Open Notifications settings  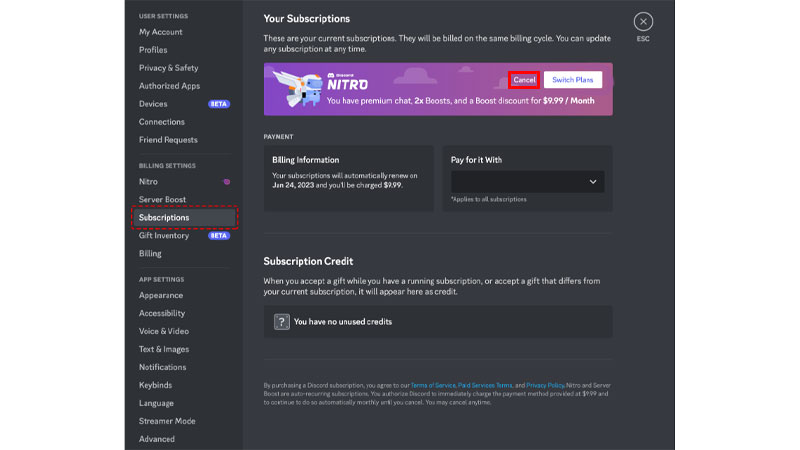coord(162,367)
